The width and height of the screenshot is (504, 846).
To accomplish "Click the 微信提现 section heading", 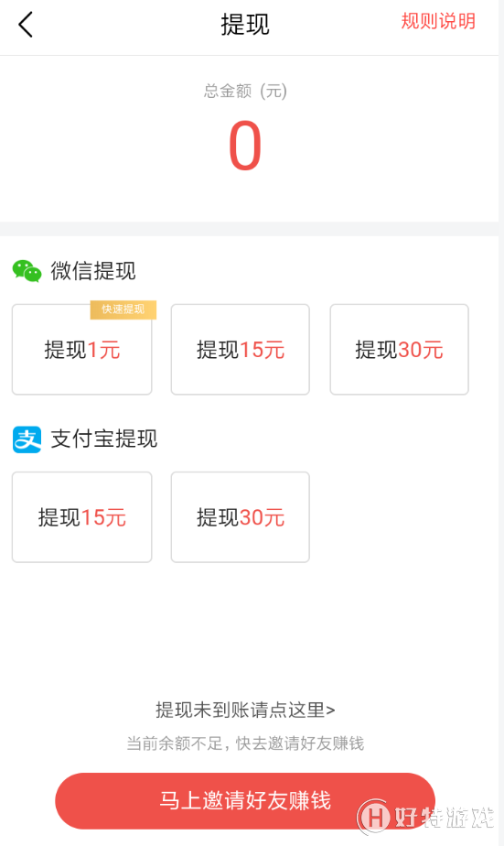I will pos(93,271).
